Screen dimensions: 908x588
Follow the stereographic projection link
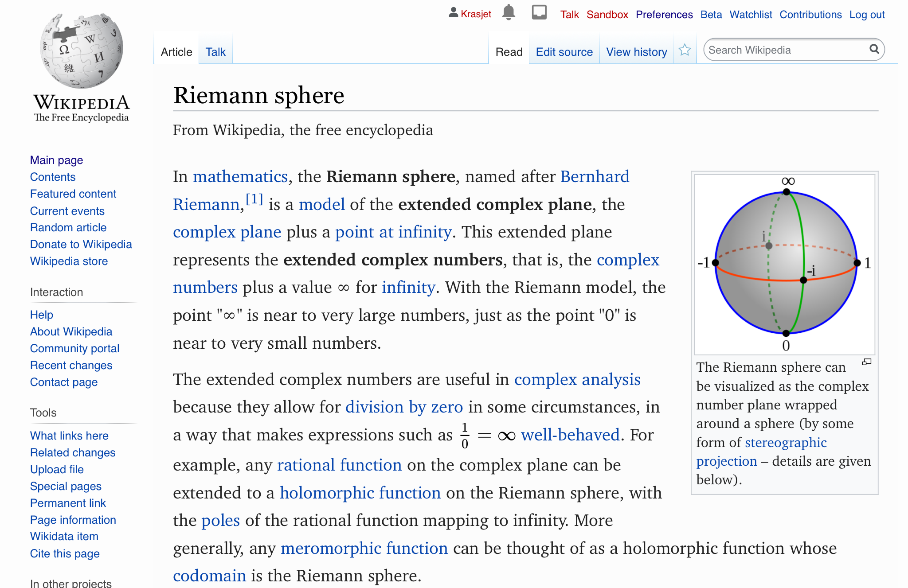(x=786, y=442)
